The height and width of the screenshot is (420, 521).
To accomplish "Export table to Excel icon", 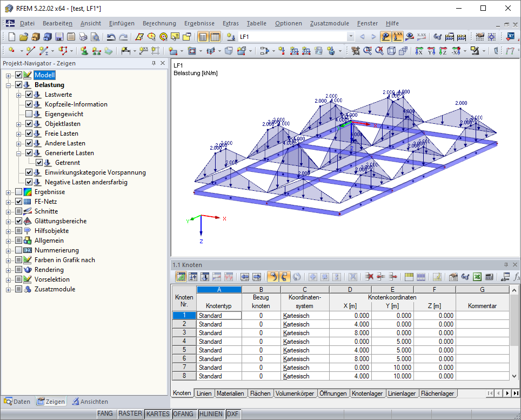I will [x=477, y=276].
